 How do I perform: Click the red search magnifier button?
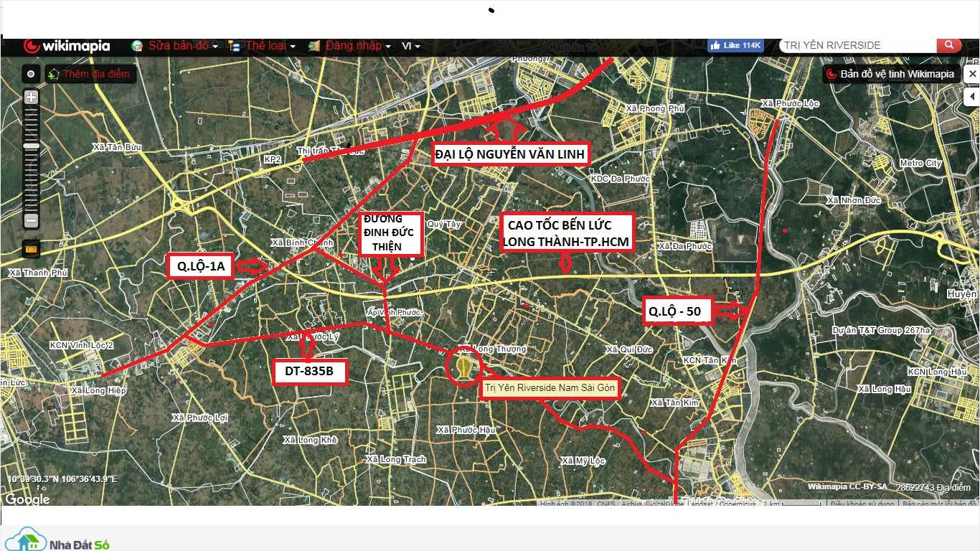click(x=948, y=45)
